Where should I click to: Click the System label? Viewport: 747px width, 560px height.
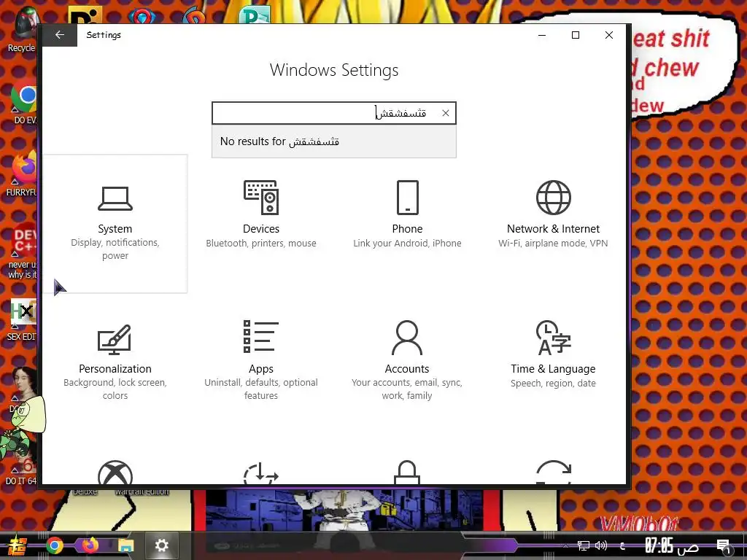coord(115,228)
